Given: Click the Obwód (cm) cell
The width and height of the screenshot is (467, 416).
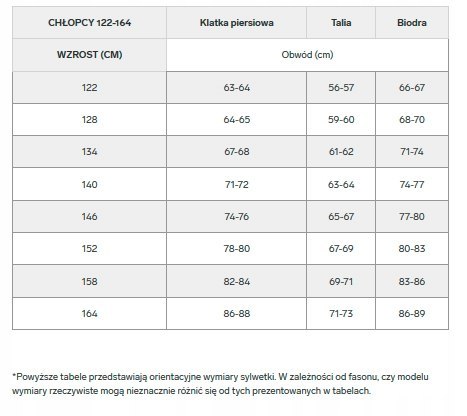Looking at the screenshot, I should (307, 55).
